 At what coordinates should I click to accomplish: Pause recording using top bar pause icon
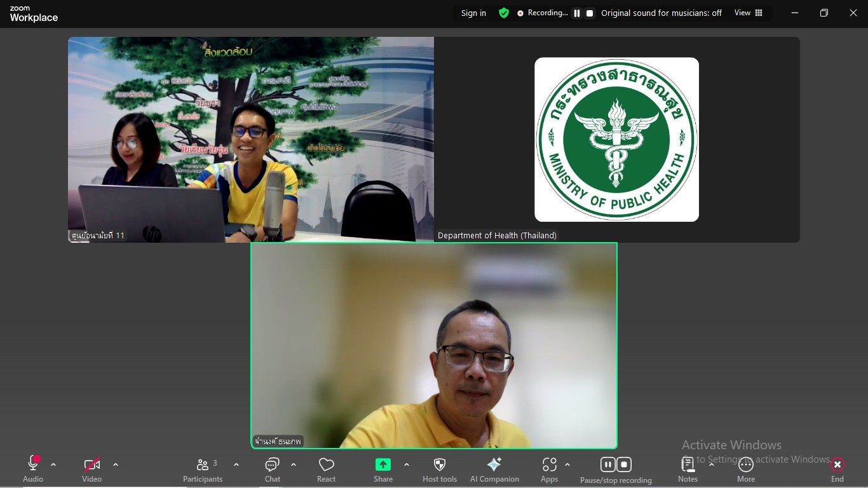point(577,13)
